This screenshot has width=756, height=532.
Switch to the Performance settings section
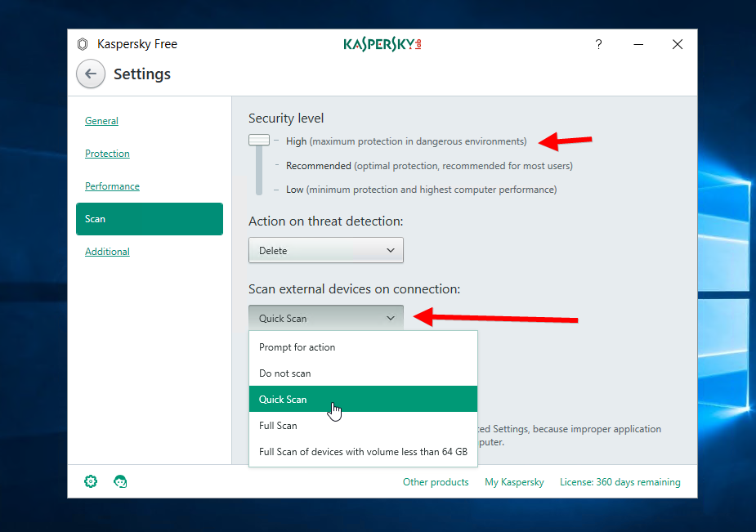tap(112, 186)
